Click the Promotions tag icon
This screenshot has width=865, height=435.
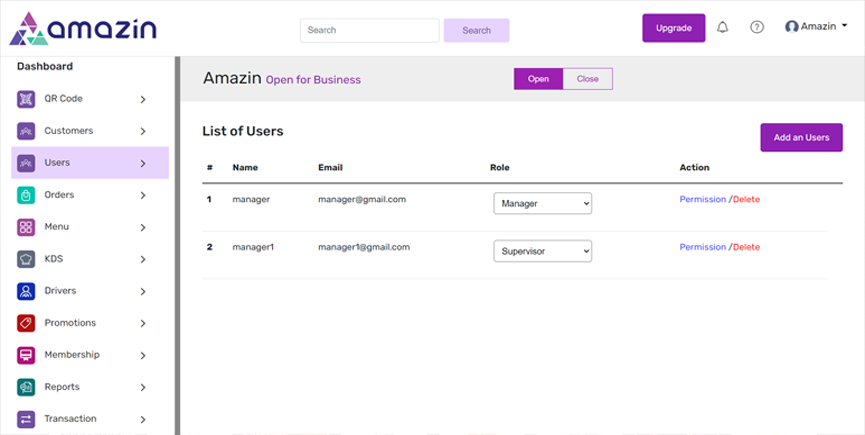tap(26, 323)
